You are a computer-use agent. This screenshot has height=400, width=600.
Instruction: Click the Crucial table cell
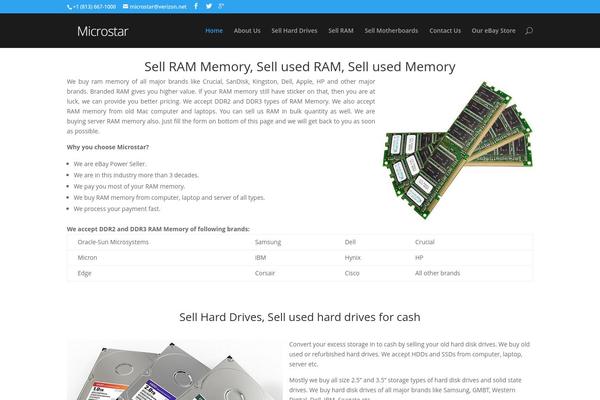[x=425, y=242]
